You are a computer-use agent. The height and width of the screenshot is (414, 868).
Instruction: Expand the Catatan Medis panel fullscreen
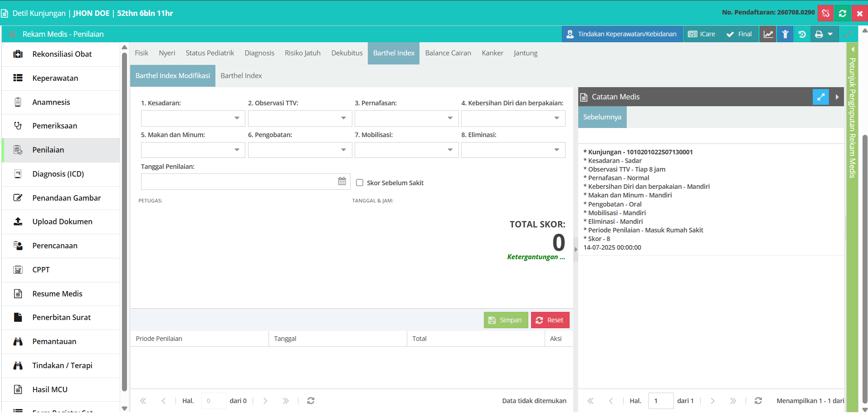(821, 97)
